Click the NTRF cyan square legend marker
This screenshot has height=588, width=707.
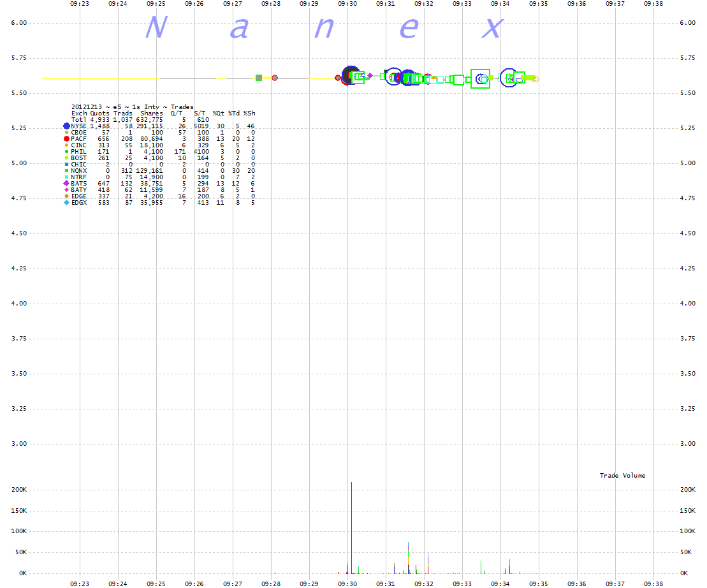click(66, 177)
